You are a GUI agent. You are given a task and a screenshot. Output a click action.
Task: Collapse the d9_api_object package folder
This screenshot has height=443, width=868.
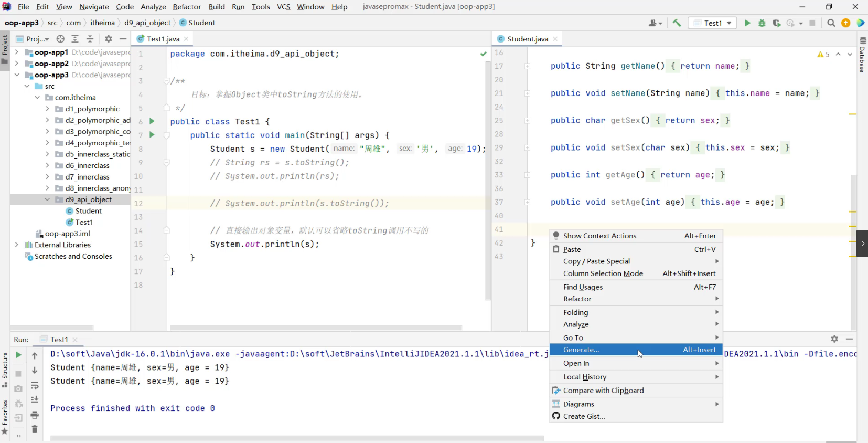47,199
